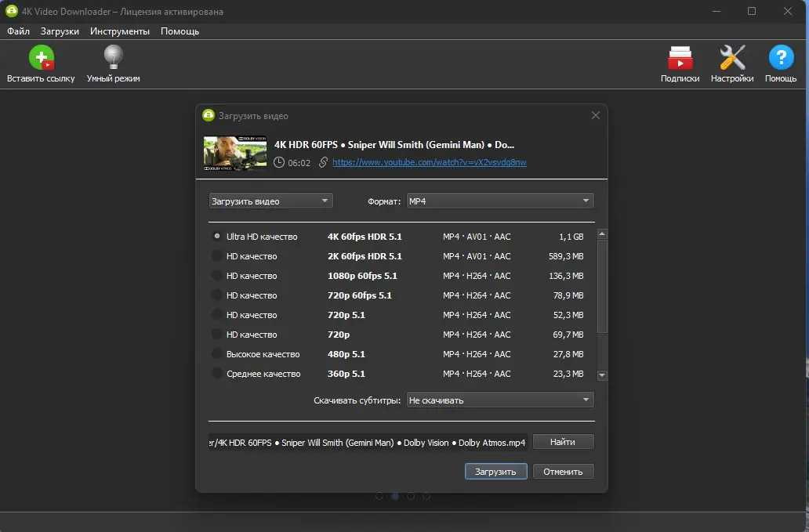Maximize the 4K Video Downloader window

(x=752, y=11)
